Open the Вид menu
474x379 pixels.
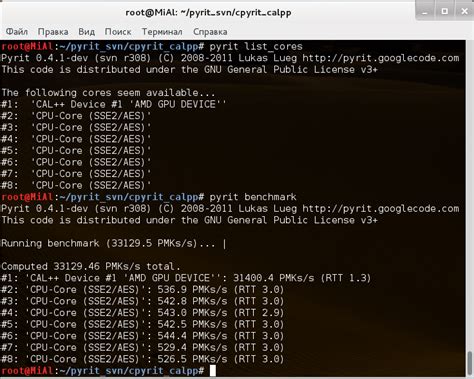(x=87, y=32)
